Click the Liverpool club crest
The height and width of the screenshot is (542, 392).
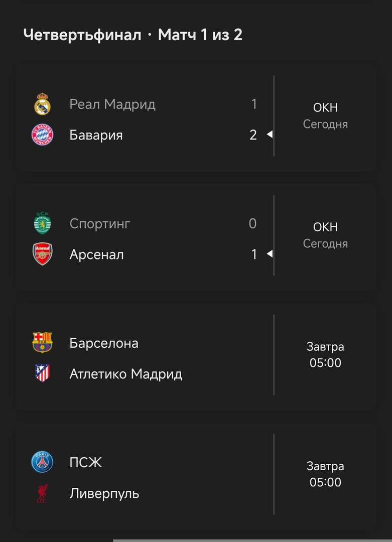(x=42, y=493)
